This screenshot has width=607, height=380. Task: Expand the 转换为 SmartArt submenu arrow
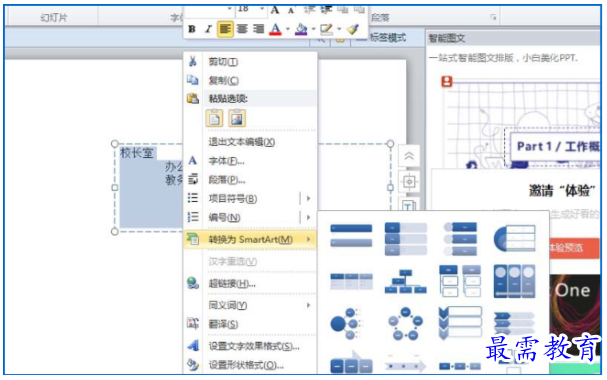(309, 240)
